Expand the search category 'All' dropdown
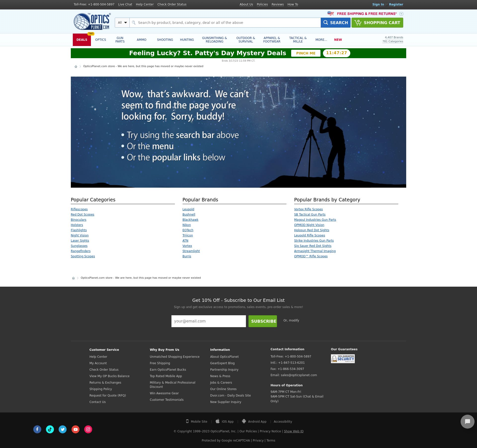This screenshot has height=448, width=477. [x=122, y=23]
